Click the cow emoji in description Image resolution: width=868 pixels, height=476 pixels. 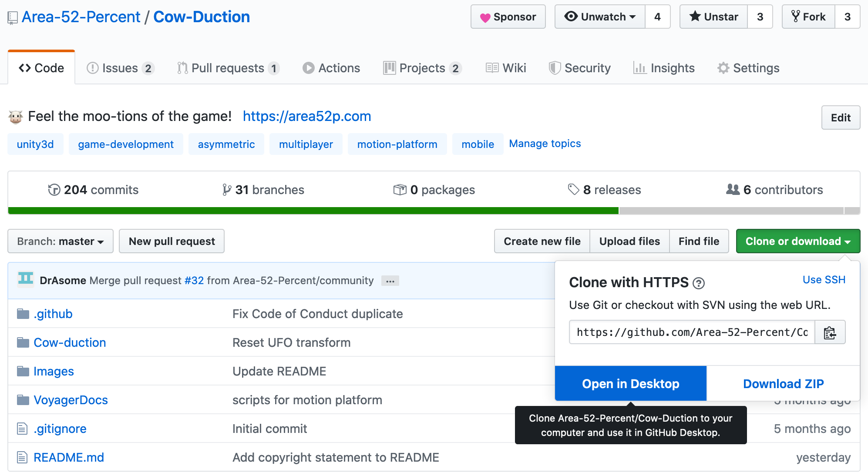coord(16,117)
